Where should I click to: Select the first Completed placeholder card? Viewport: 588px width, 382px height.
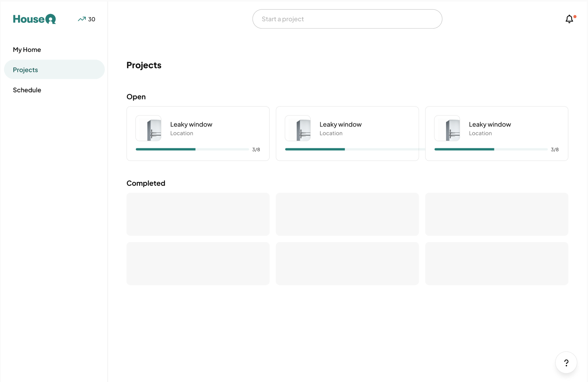(x=198, y=214)
